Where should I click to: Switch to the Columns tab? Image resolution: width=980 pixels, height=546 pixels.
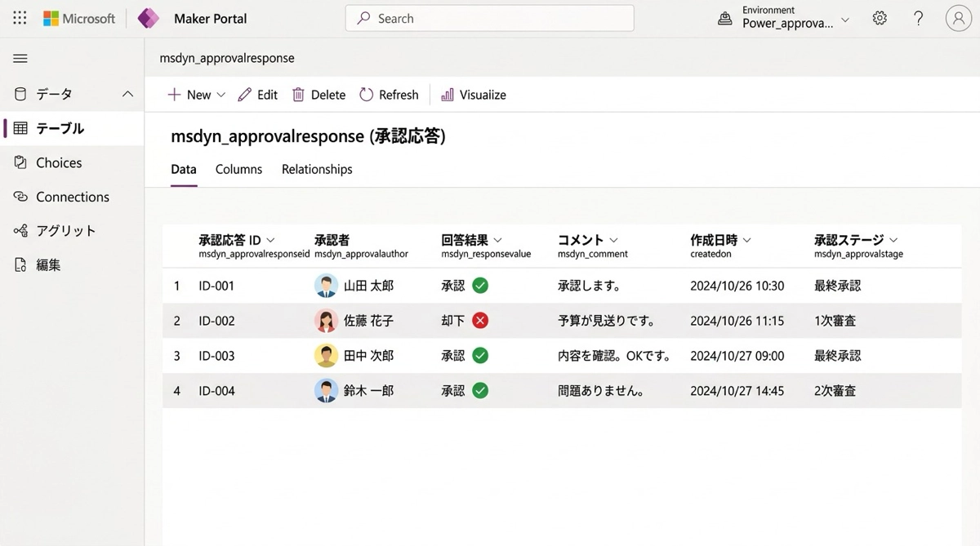pyautogui.click(x=238, y=169)
